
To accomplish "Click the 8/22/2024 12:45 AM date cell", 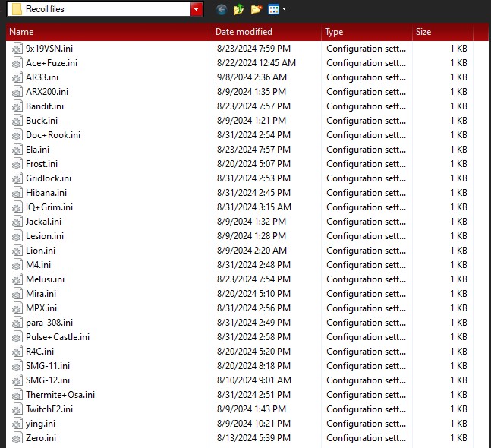I will point(257,63).
